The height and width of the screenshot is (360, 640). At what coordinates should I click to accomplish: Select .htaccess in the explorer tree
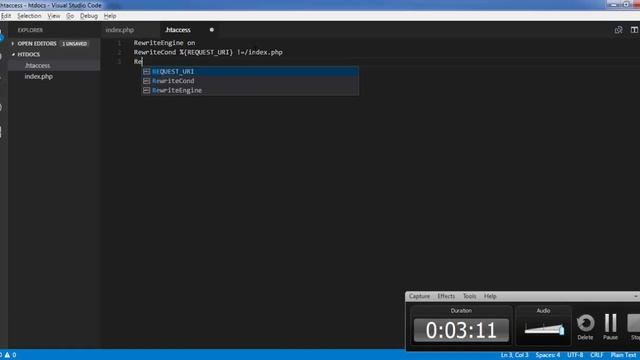[54, 65]
